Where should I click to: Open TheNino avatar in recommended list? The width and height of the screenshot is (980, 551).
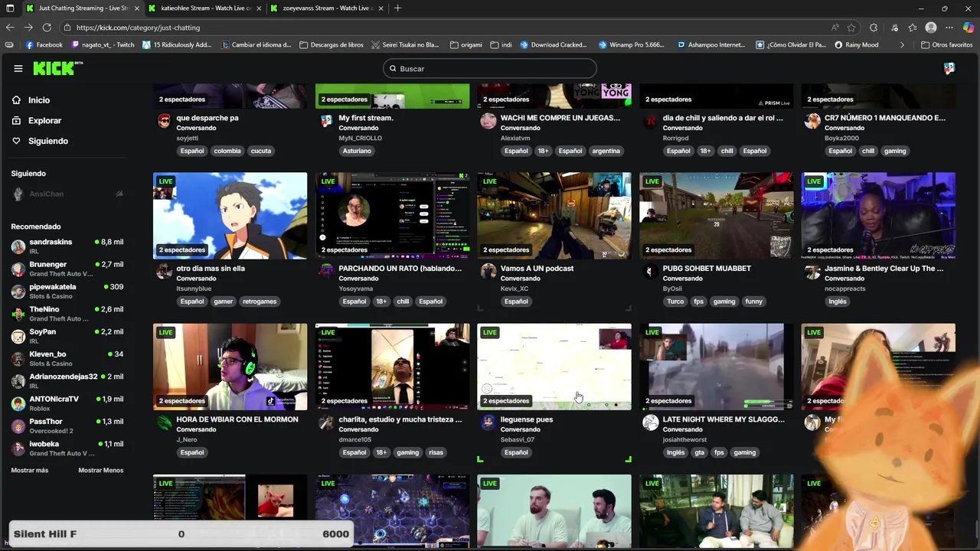point(18,314)
